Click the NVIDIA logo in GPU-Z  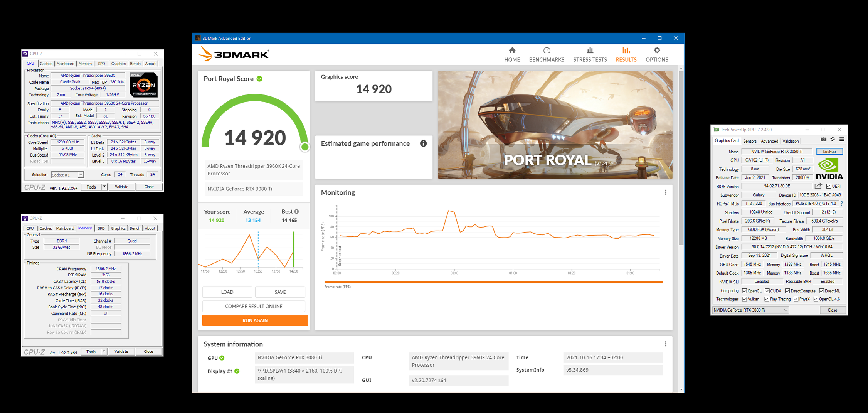point(829,169)
